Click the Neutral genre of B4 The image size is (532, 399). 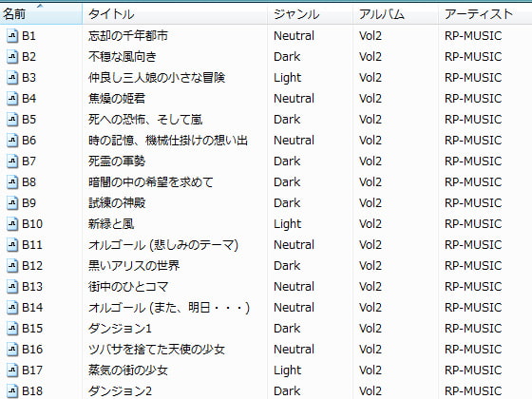294,99
